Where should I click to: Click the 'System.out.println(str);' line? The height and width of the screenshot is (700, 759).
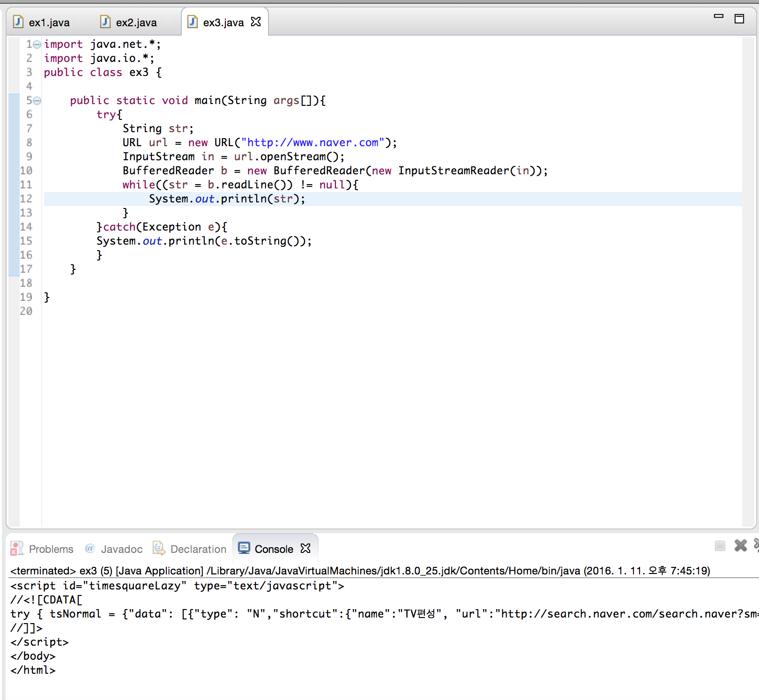pyautogui.click(x=227, y=199)
